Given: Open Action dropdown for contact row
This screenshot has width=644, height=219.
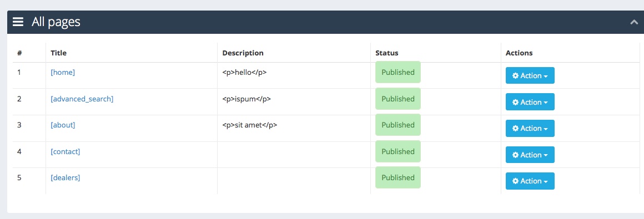Looking at the screenshot, I should point(530,155).
